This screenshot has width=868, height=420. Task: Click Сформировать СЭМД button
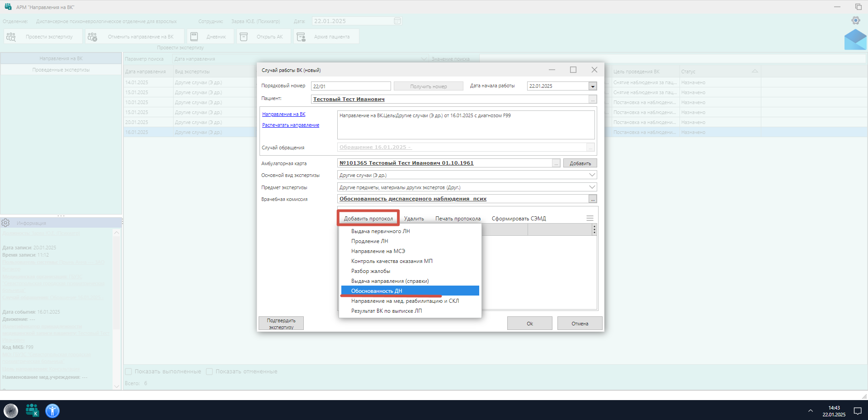point(519,219)
